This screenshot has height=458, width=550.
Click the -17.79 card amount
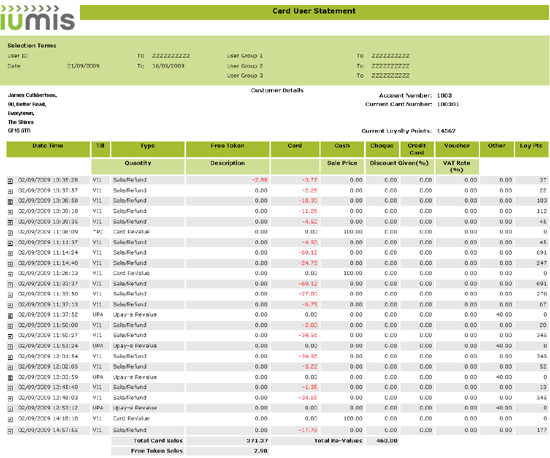click(308, 430)
